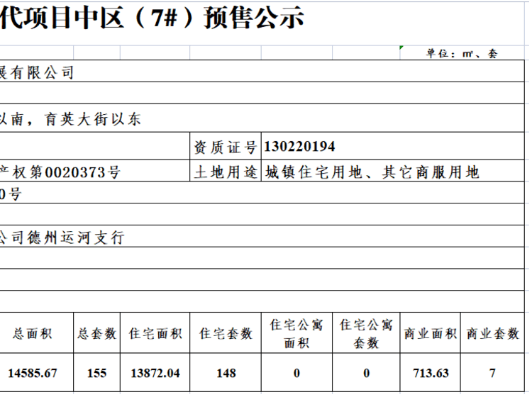
Task: Click the qualification number 130220194
Action: (299, 147)
